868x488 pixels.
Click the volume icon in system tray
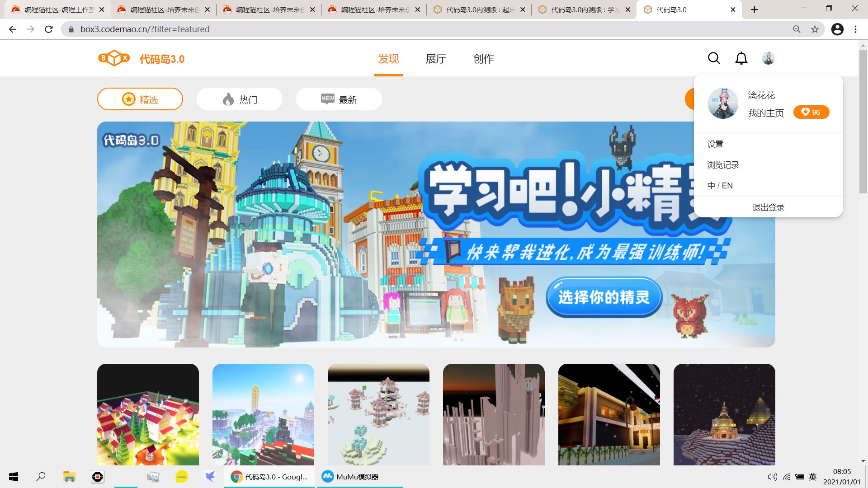point(772,477)
